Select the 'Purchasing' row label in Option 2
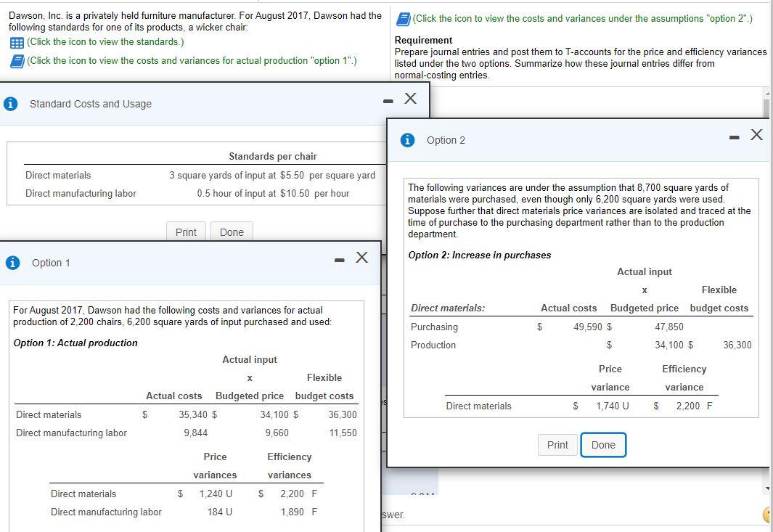Image resolution: width=773 pixels, height=532 pixels. tap(434, 327)
